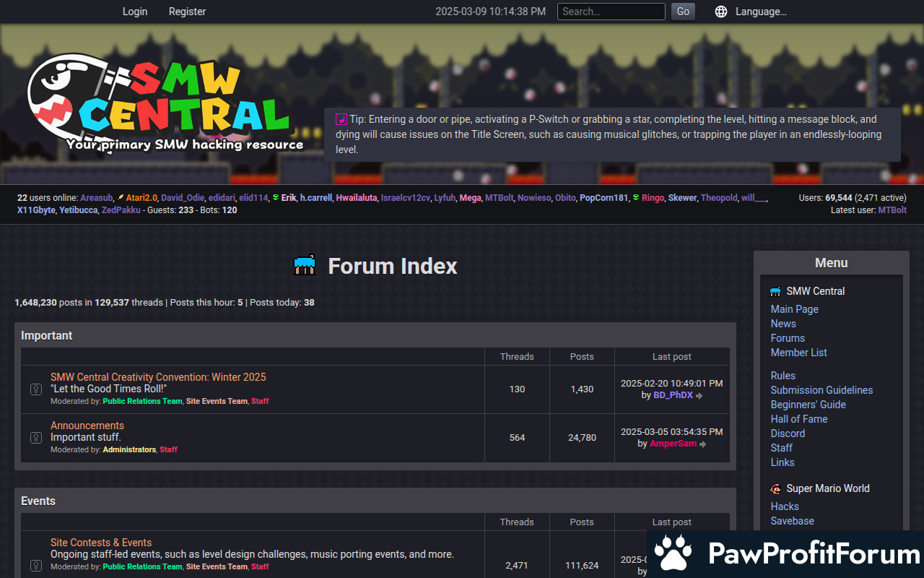Click the Super Mario World menu icon
924x578 pixels.
(x=776, y=489)
